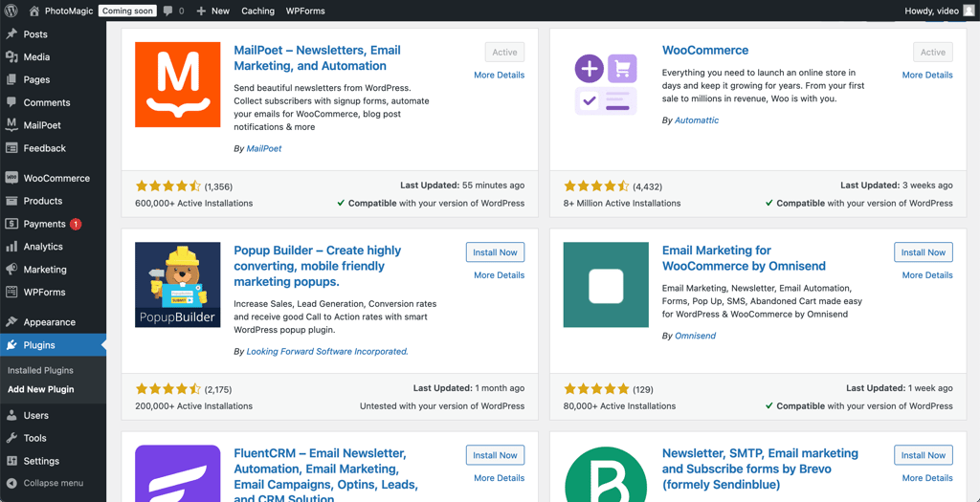This screenshot has height=502, width=980.
Task: Open More Details for MailPoet
Action: (499, 75)
